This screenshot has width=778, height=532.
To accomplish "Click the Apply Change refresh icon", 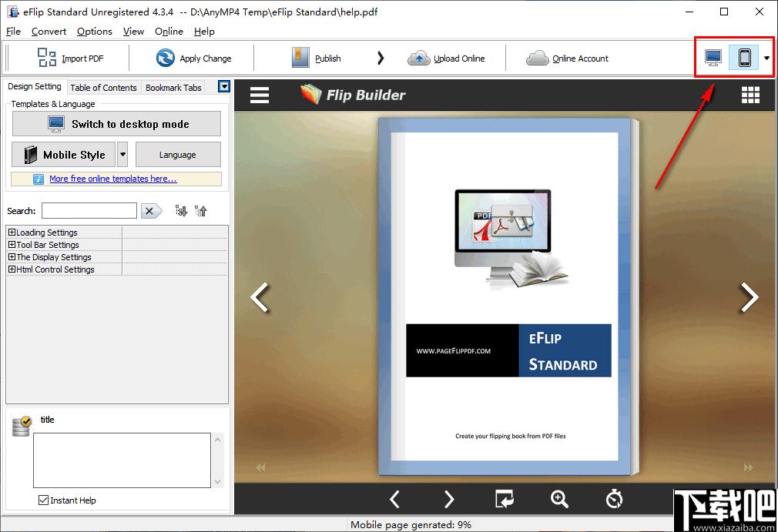I will (165, 58).
